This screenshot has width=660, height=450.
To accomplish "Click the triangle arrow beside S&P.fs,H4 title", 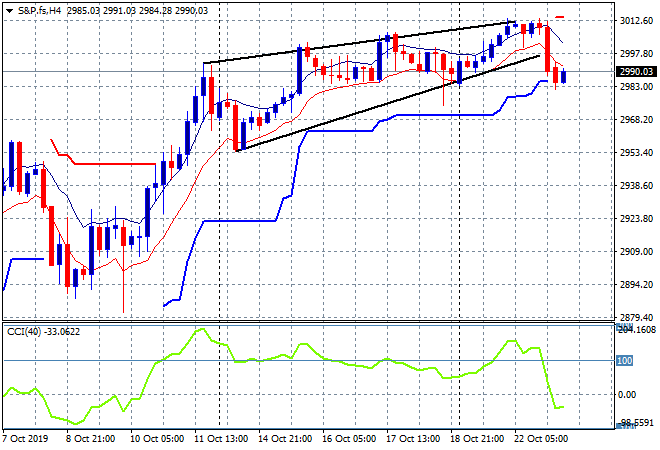I will [x=10, y=11].
